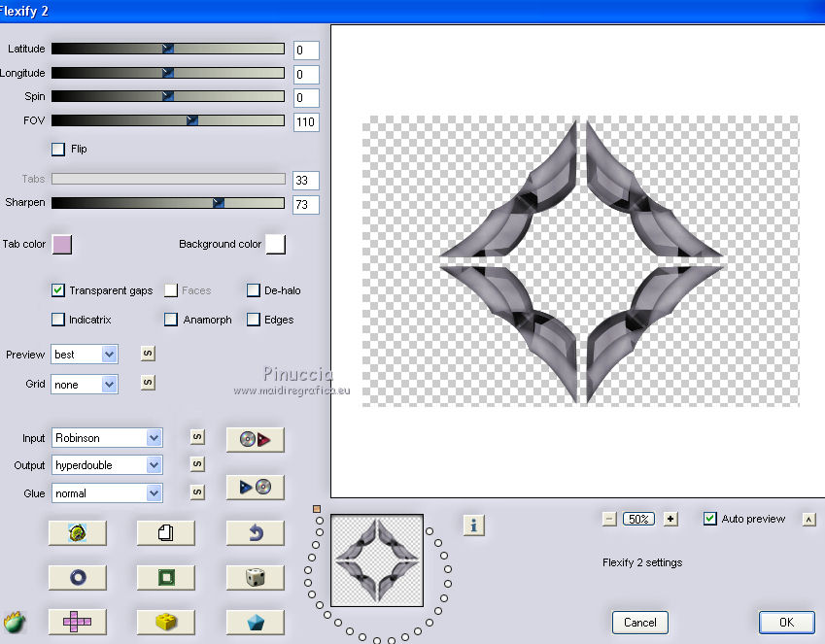
Task: Click the blue ring icon button
Action: (78, 578)
